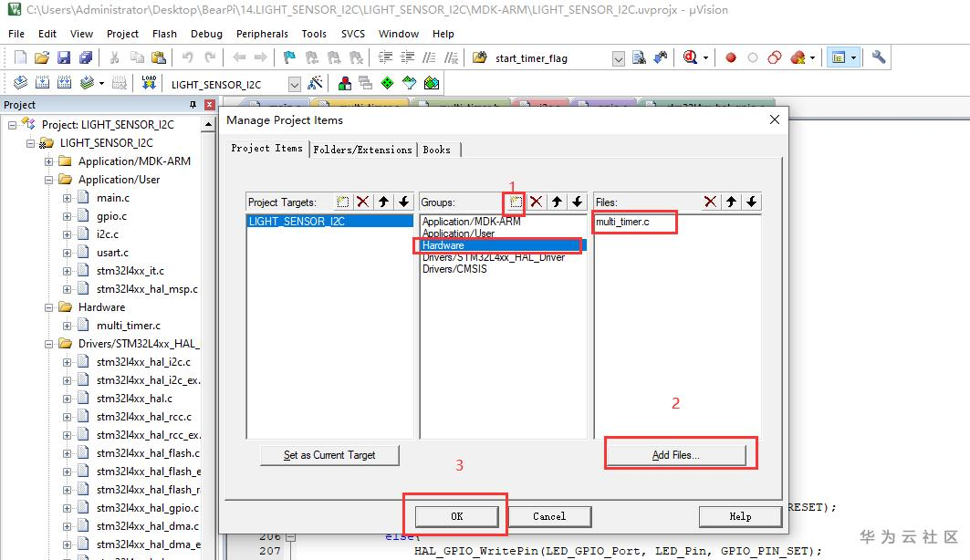Click the Paste clipboard icon
This screenshot has width=970, height=560.
pyautogui.click(x=159, y=57)
